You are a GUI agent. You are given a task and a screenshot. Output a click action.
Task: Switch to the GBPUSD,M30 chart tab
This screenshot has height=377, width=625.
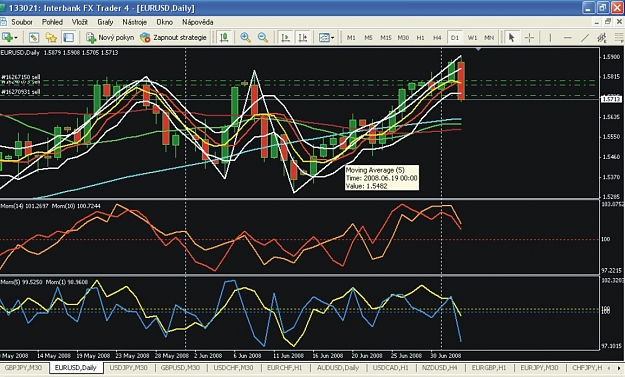[180, 368]
